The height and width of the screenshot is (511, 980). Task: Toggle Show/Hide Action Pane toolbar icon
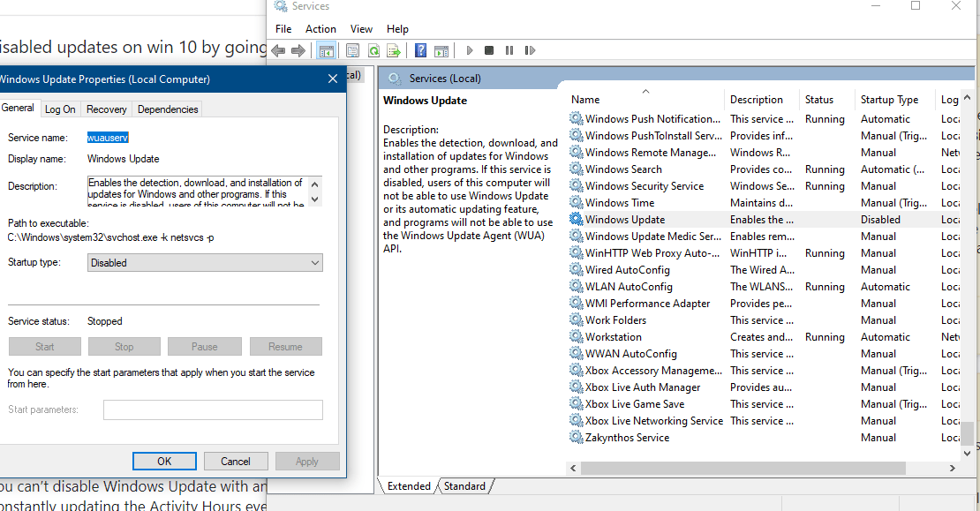(441, 50)
